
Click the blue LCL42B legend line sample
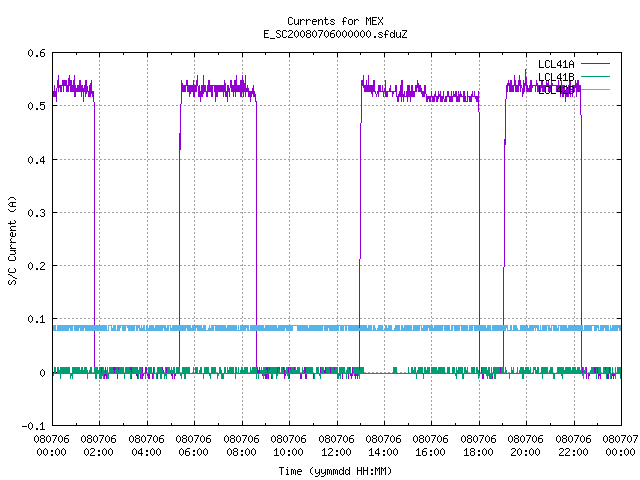coord(595,89)
